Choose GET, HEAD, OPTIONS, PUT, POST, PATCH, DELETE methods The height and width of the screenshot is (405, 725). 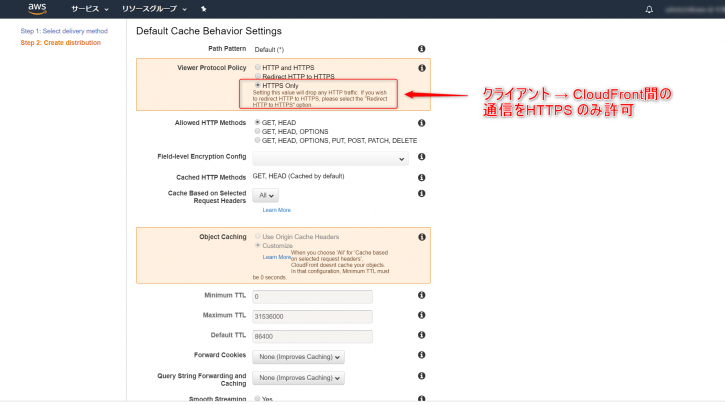pyautogui.click(x=258, y=140)
